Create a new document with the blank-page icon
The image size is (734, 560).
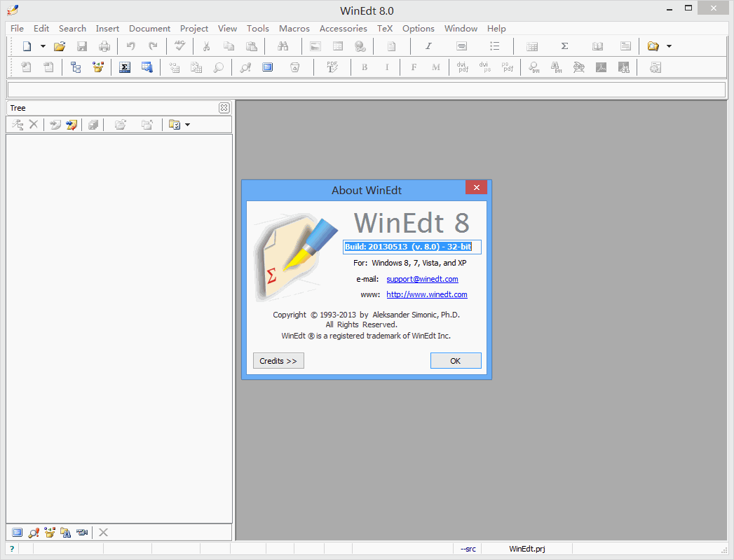click(x=27, y=46)
